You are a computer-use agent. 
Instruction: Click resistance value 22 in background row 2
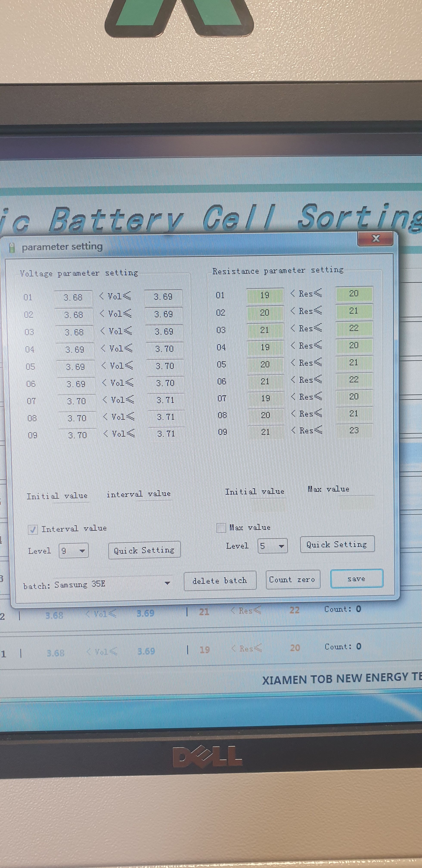294,610
